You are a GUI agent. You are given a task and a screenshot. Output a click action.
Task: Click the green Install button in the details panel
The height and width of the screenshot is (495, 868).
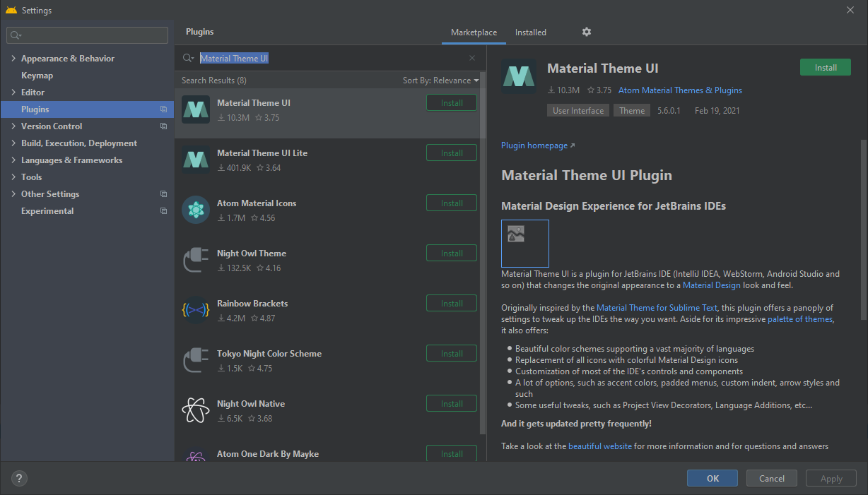coord(826,68)
